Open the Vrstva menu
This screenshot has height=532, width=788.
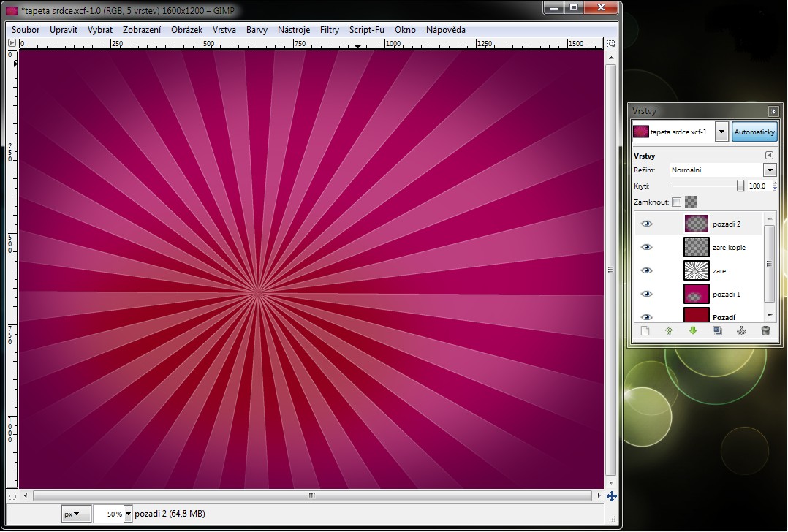224,30
